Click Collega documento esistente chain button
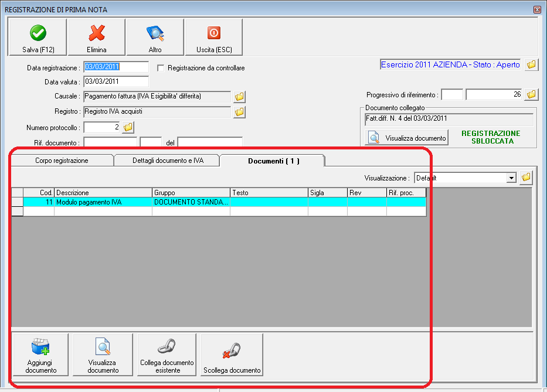This screenshot has height=392, width=547. tap(167, 354)
